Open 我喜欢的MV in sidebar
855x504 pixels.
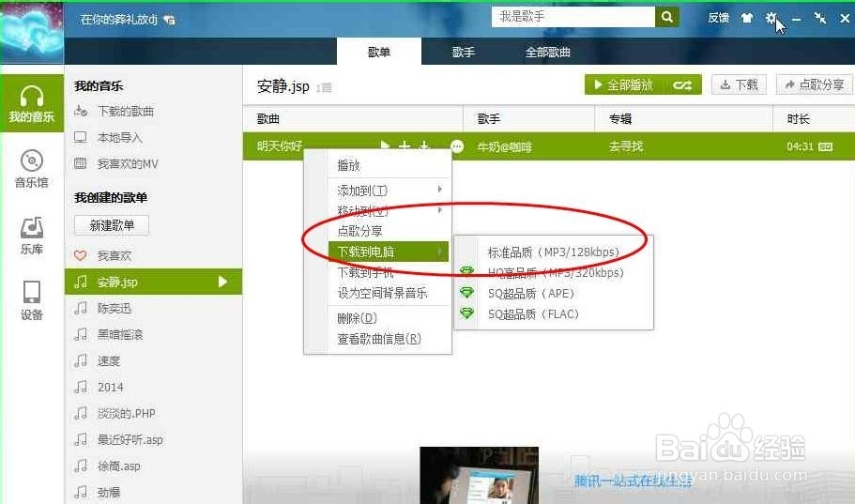[128, 163]
